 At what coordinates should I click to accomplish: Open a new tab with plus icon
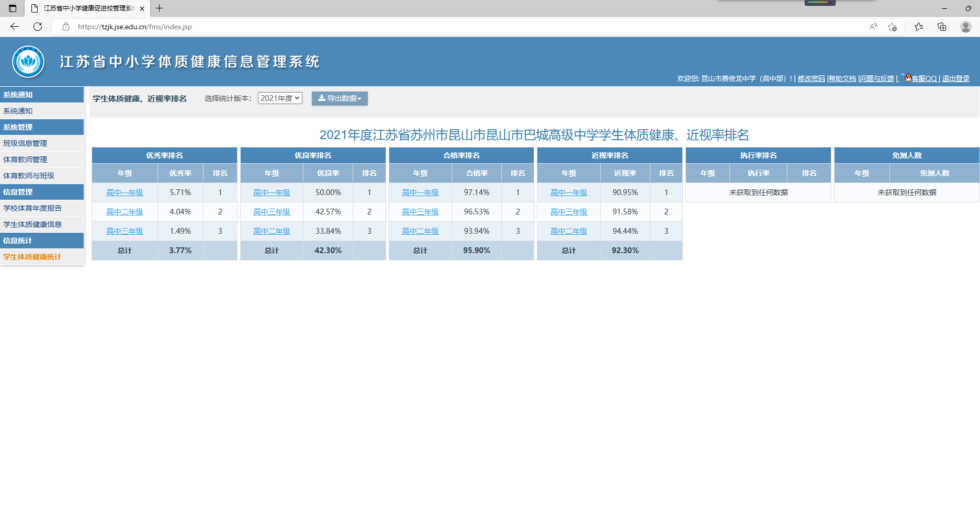point(160,8)
